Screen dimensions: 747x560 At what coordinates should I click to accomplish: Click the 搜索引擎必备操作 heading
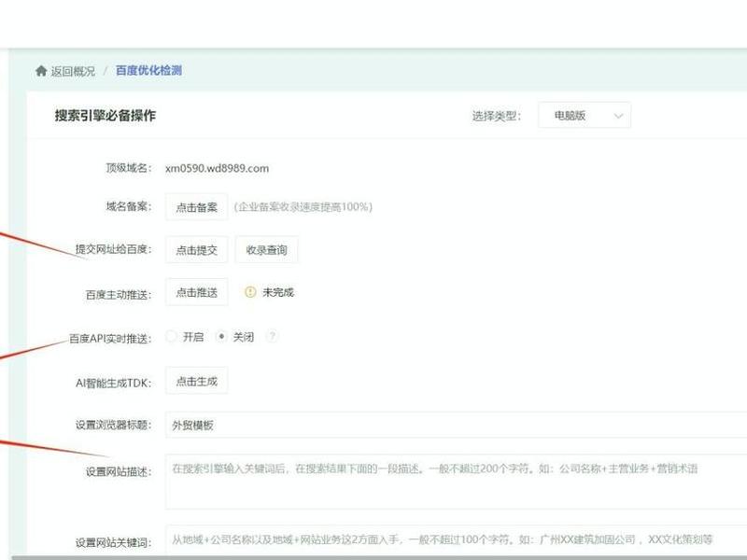tap(106, 115)
